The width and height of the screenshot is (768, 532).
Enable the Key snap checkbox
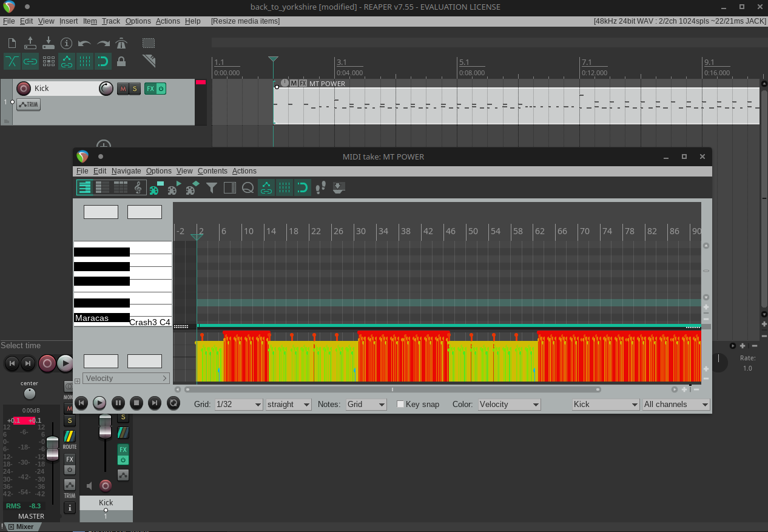400,404
